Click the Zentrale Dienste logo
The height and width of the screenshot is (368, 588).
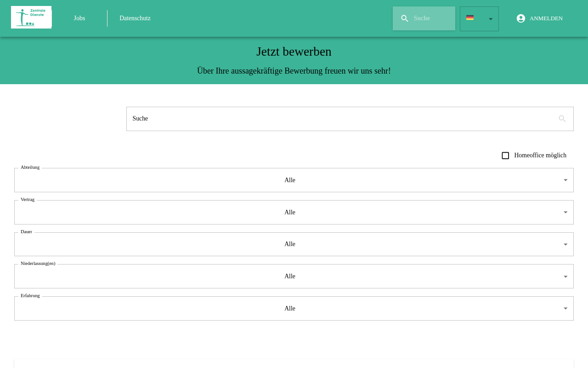coord(31,17)
